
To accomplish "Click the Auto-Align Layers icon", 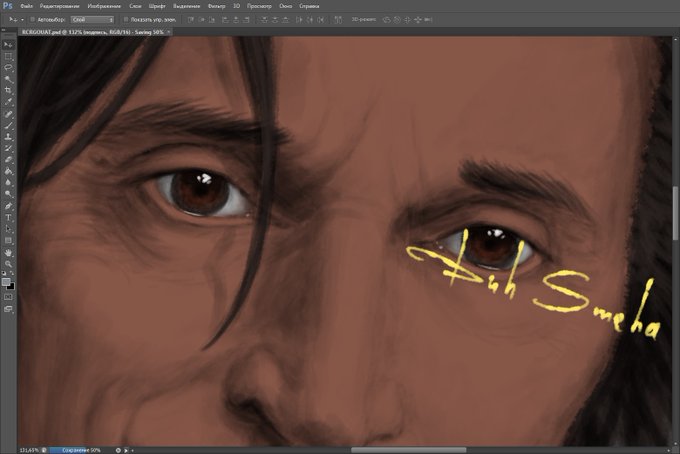I will tap(338, 20).
